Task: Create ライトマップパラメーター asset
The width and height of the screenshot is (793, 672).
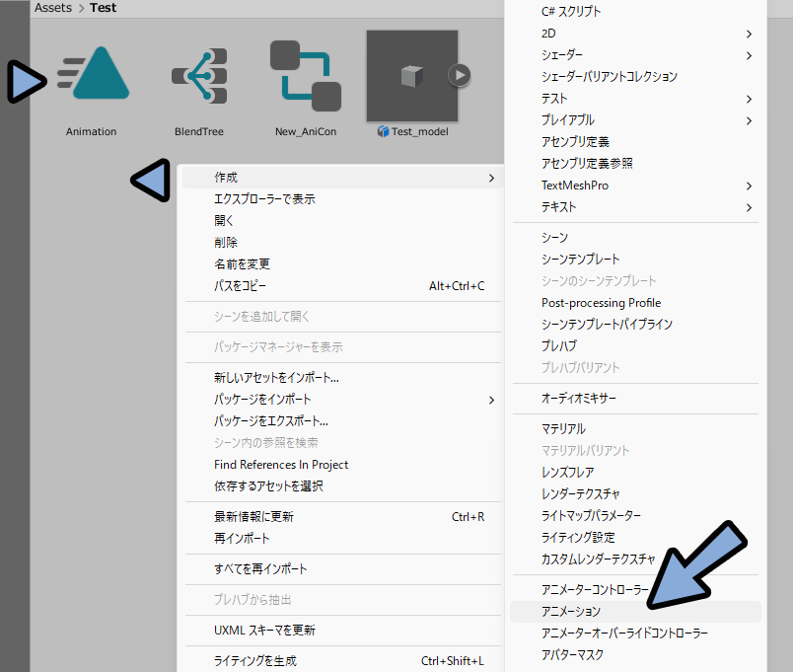Action: pos(636,516)
